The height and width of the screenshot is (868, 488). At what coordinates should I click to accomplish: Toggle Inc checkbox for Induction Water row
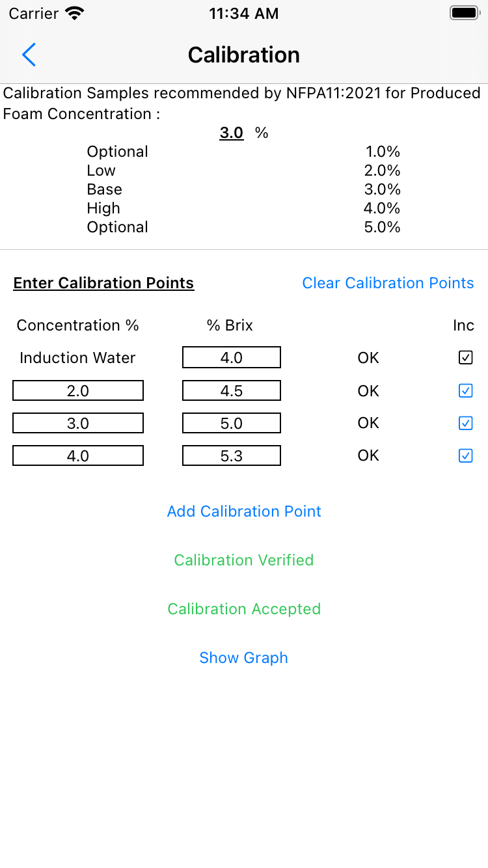(x=466, y=357)
